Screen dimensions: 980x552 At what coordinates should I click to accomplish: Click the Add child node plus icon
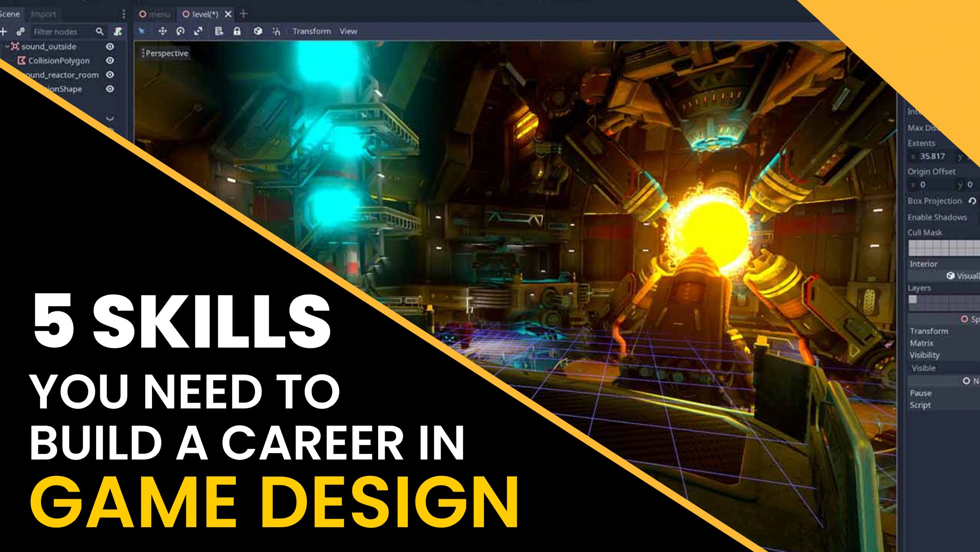[x=3, y=32]
